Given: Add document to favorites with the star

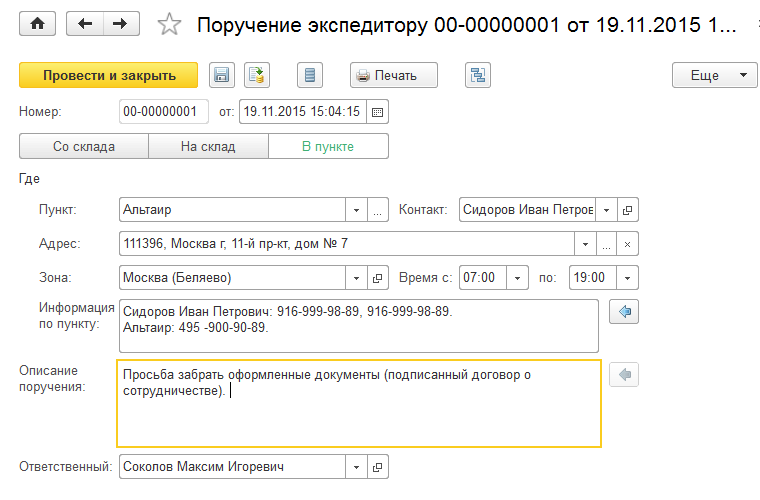Looking at the screenshot, I should click(x=171, y=24).
